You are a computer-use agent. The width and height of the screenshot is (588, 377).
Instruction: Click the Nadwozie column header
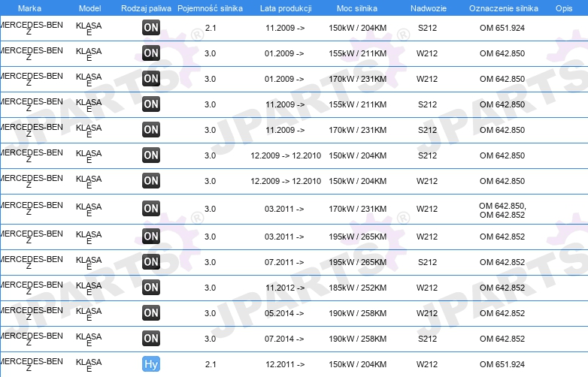tap(429, 8)
